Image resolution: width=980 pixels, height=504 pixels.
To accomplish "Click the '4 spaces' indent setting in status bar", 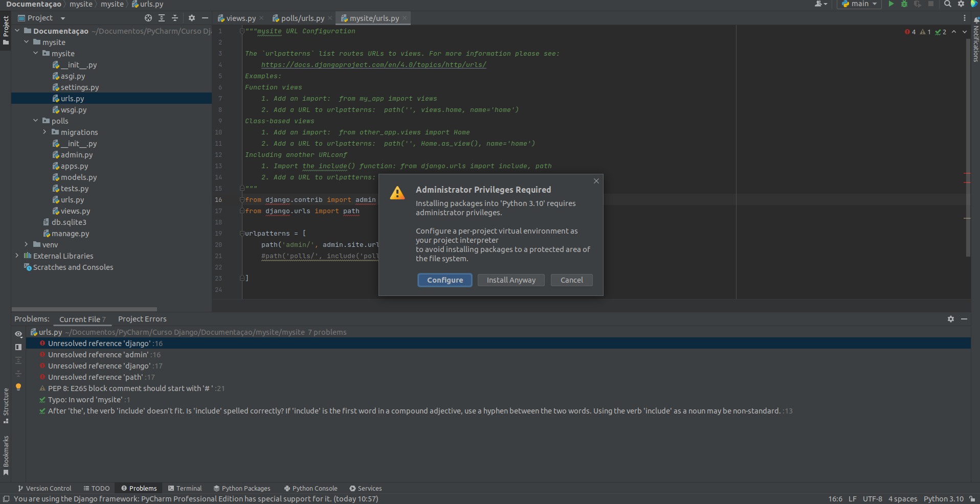I will pos(902,499).
